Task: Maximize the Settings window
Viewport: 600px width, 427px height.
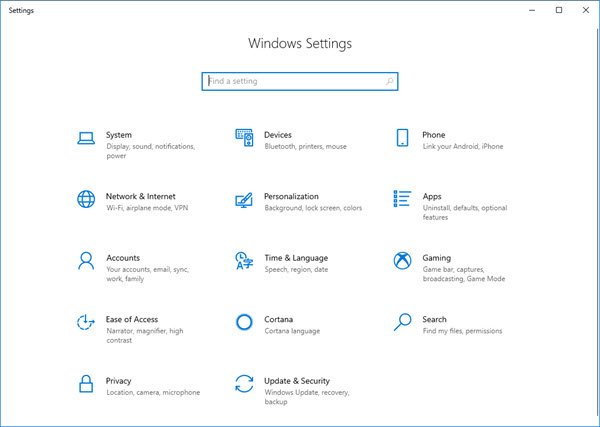Action: pyautogui.click(x=559, y=10)
